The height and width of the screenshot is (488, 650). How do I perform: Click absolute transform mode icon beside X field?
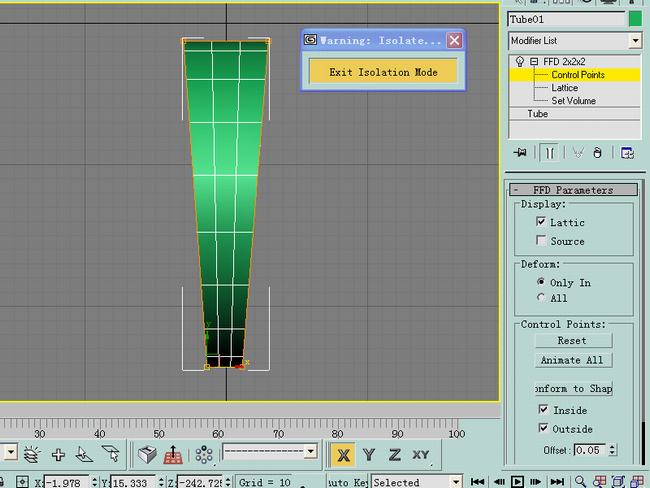[x=22, y=482]
